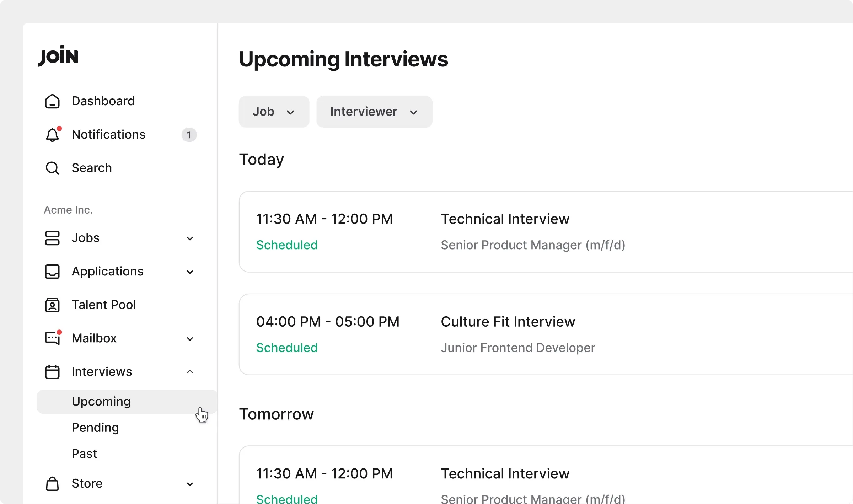Viewport: 853px width, 504px height.
Task: Open today's Technical Interview card title
Action: tap(505, 219)
